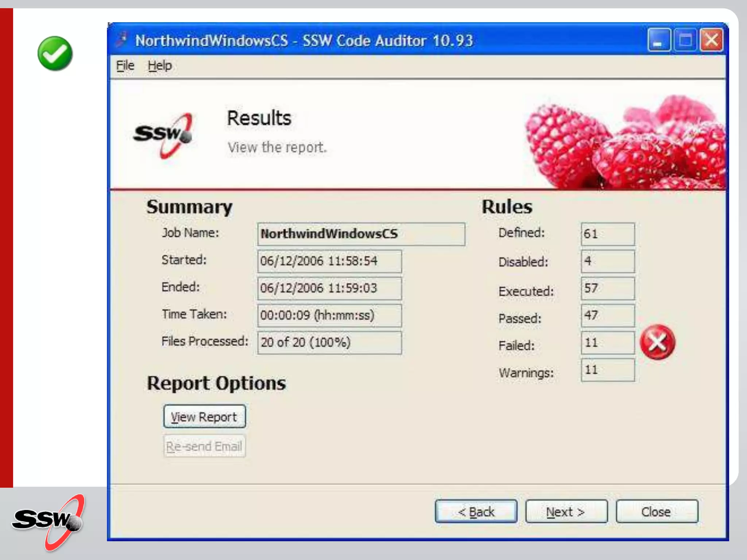Proceed with the Next button

point(566,512)
